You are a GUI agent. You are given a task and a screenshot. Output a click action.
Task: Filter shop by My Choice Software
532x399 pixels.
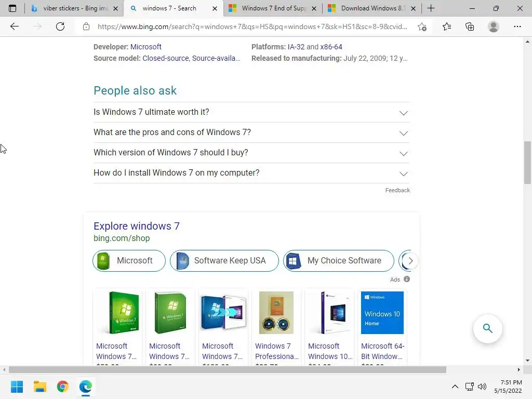[x=339, y=261]
